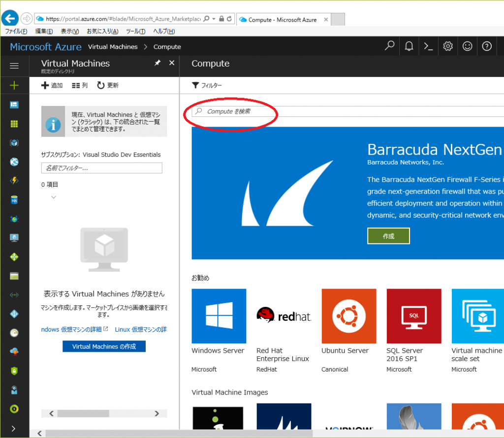The height and width of the screenshot is (438, 504).
Task: Click Virtual Machines の作成 button
Action: point(104,346)
